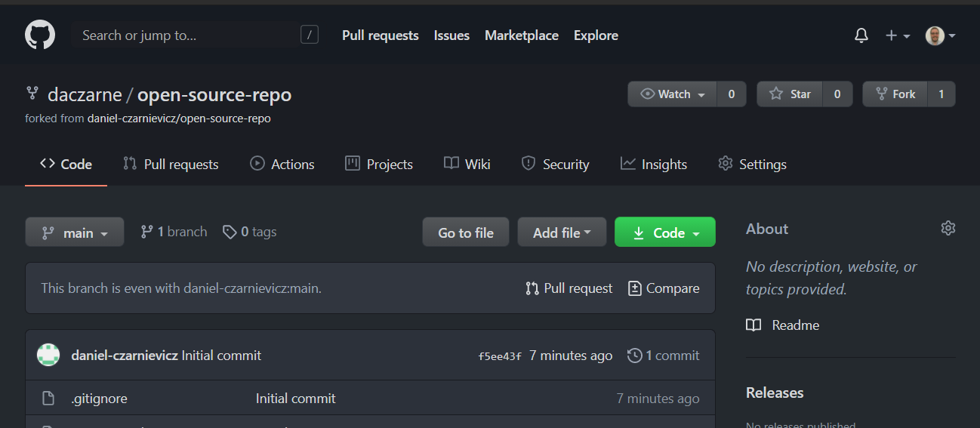The height and width of the screenshot is (428, 980).
Task: Open the Settings tab
Action: pos(752,164)
